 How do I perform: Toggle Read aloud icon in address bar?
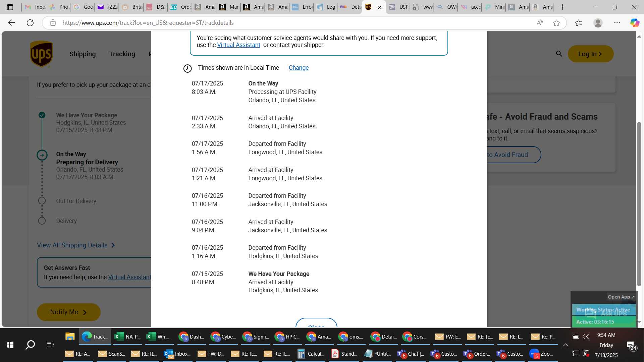pos(540,23)
